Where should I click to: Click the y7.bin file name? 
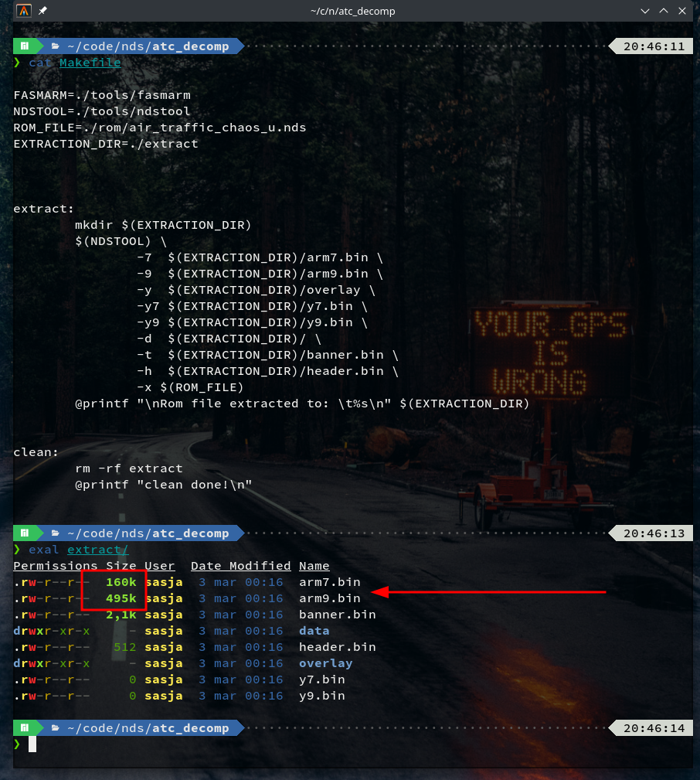pos(322,680)
